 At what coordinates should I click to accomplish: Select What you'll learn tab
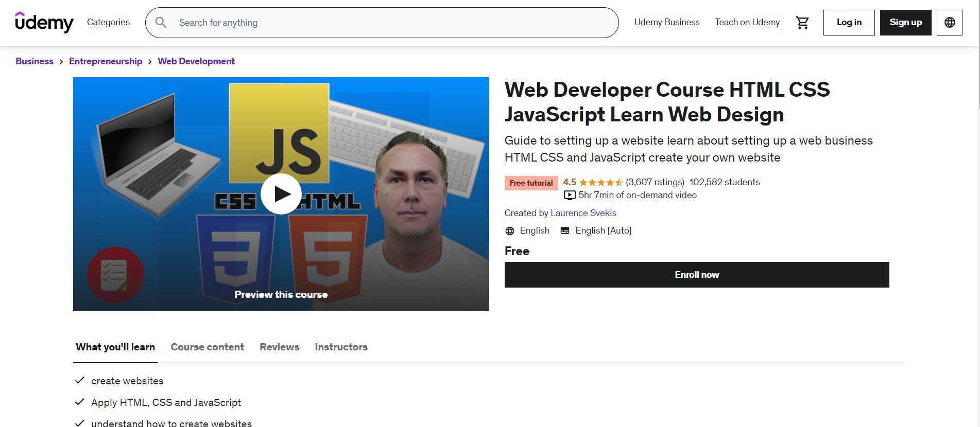(x=115, y=347)
